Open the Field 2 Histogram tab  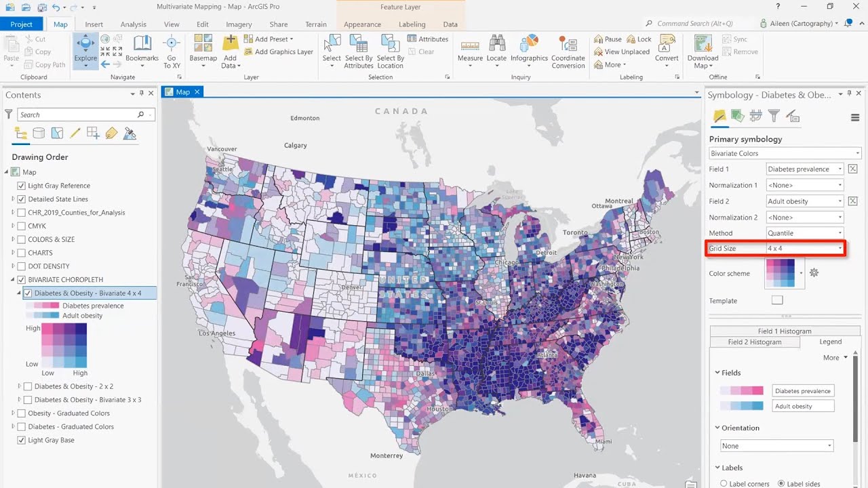[755, 342]
